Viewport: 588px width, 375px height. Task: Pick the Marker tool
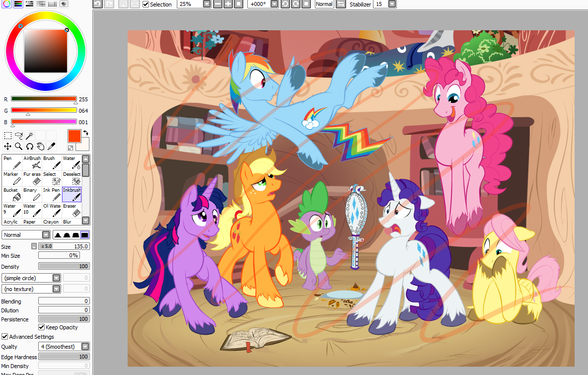tap(12, 179)
